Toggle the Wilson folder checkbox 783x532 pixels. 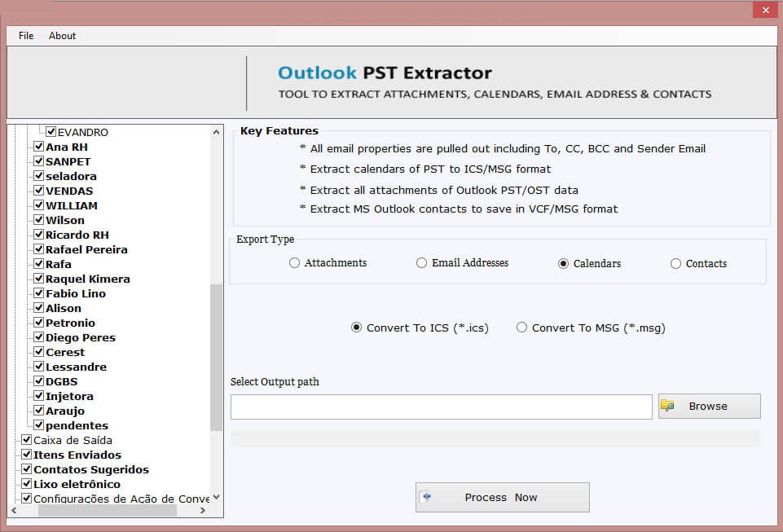pos(39,220)
